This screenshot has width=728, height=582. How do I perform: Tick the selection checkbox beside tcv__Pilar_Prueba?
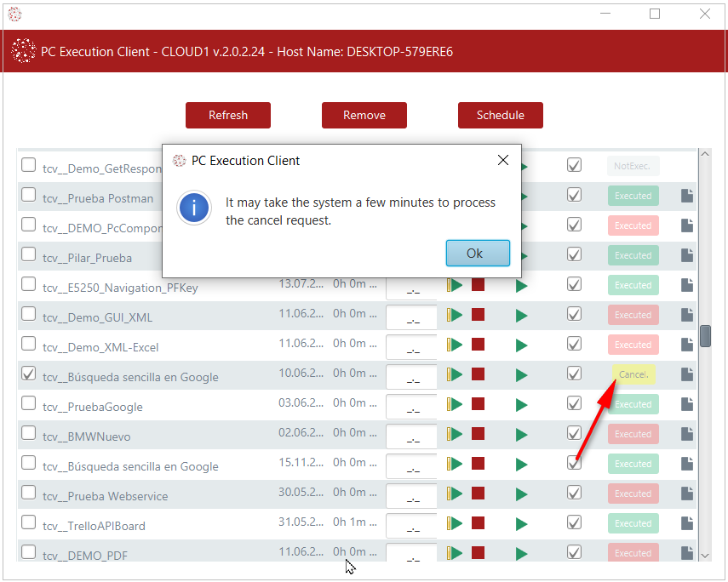pos(28,255)
